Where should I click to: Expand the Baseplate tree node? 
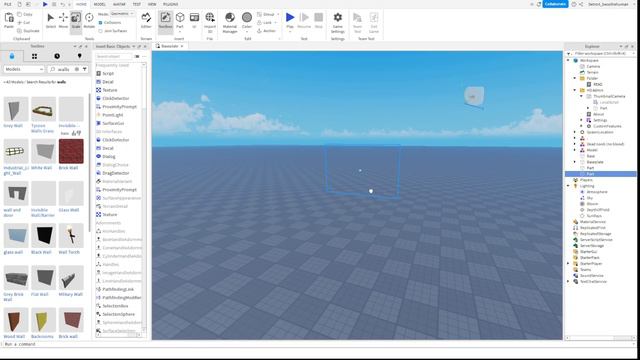tap(575, 162)
